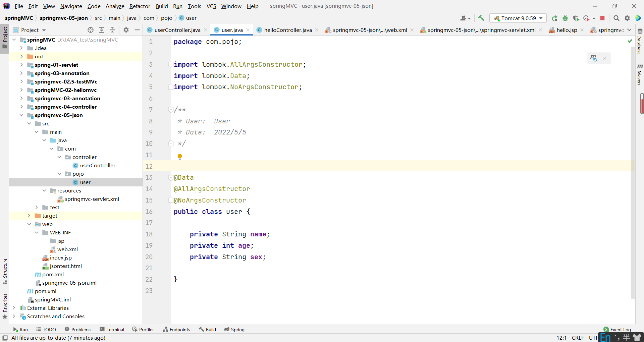Open the VCS menu
Screen dimensions: 644x342
point(211,6)
